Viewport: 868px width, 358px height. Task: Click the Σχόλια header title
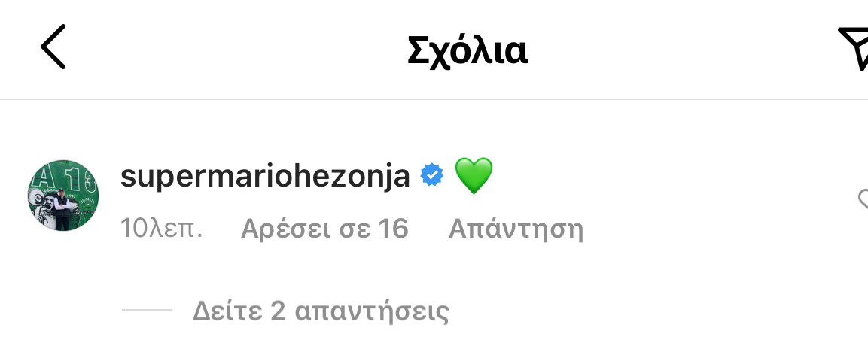coord(468,51)
